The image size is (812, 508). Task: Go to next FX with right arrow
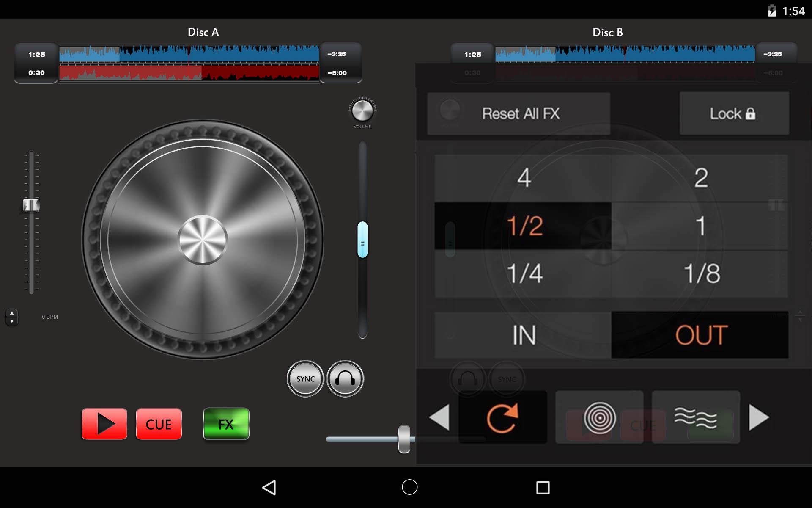[x=759, y=417]
